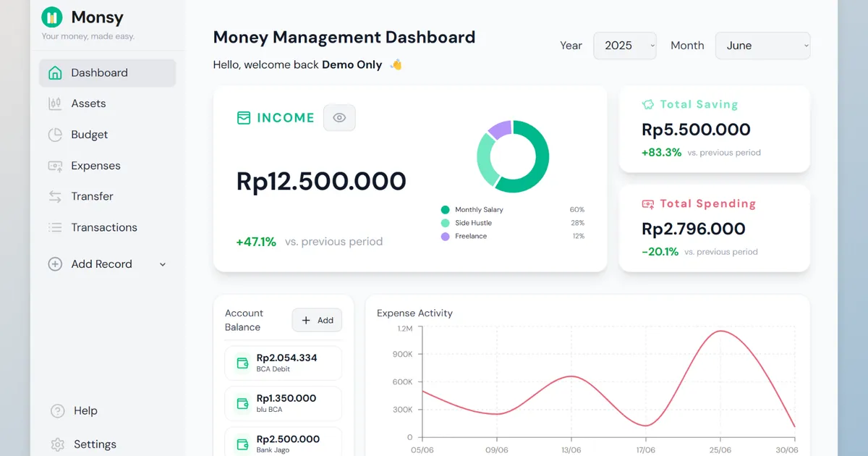868x456 pixels.
Task: Expand the Add Record menu chevron
Action: click(x=163, y=264)
